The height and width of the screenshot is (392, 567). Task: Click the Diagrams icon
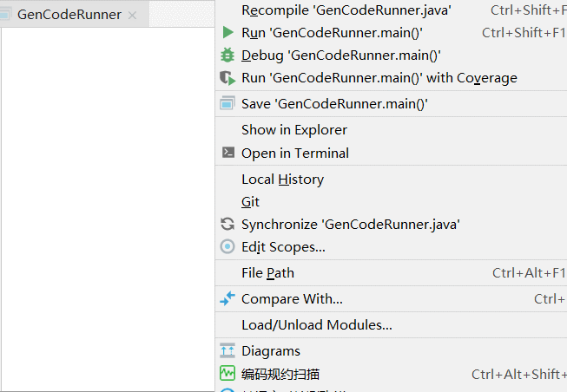[227, 350]
